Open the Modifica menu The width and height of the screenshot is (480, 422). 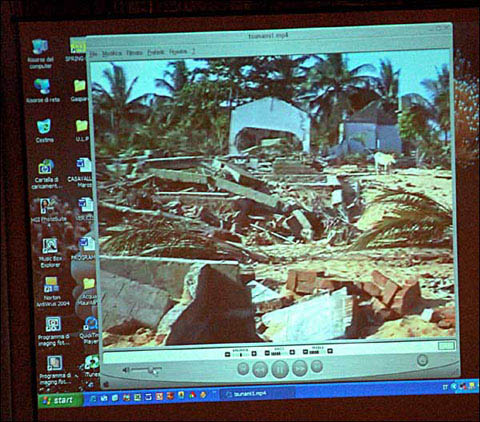point(112,53)
